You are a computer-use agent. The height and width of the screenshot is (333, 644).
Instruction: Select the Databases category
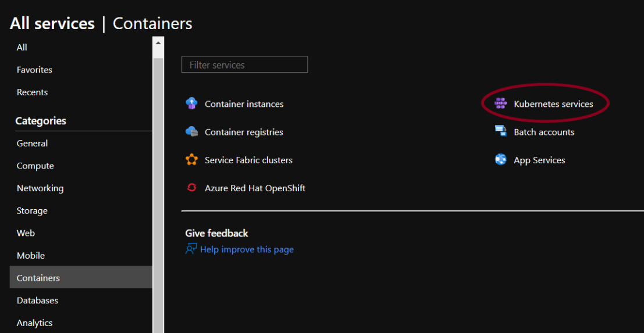click(x=37, y=300)
